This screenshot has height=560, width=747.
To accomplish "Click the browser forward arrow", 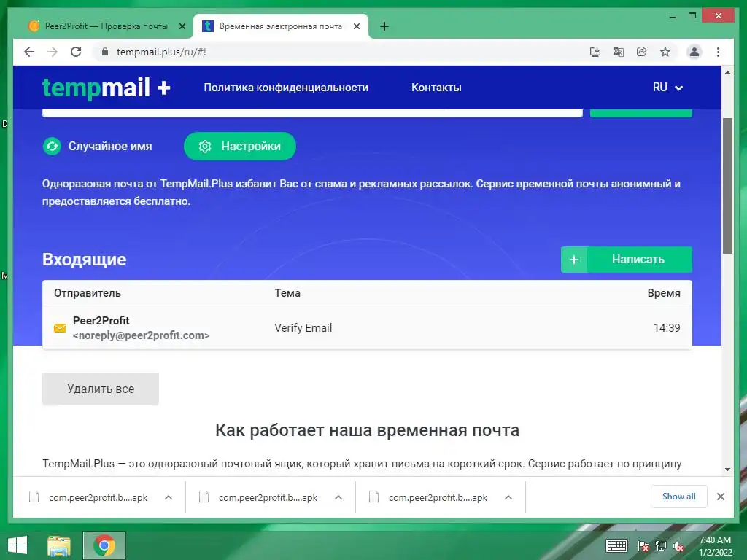I will [53, 52].
